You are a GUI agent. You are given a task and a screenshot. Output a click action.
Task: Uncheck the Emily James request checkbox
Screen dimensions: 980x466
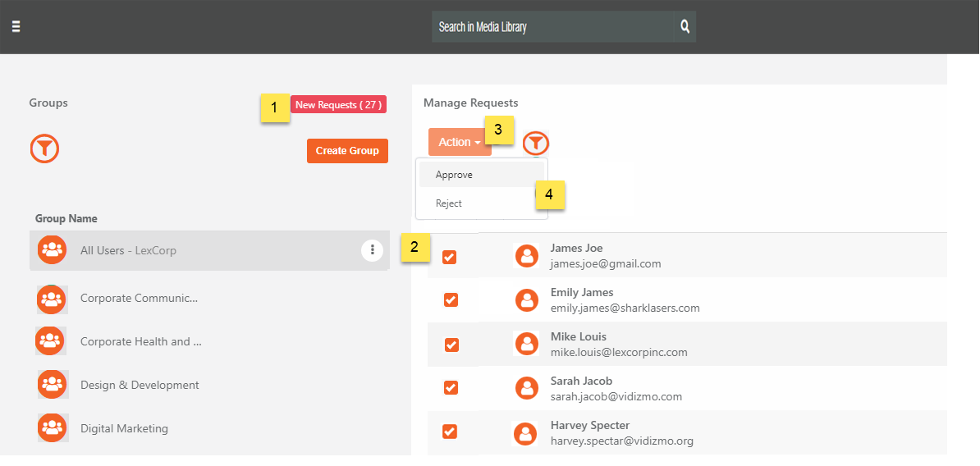[451, 299]
